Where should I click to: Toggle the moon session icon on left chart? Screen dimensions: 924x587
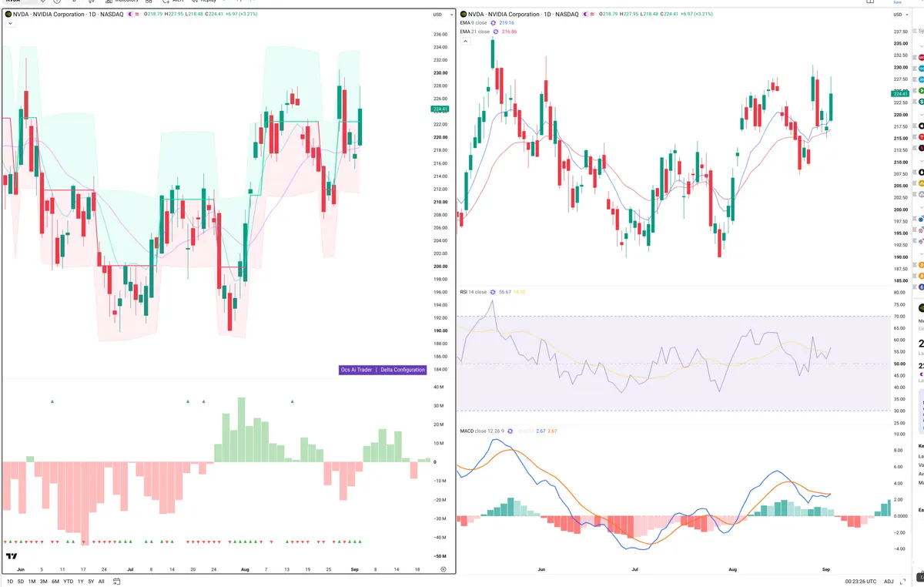[x=129, y=15]
